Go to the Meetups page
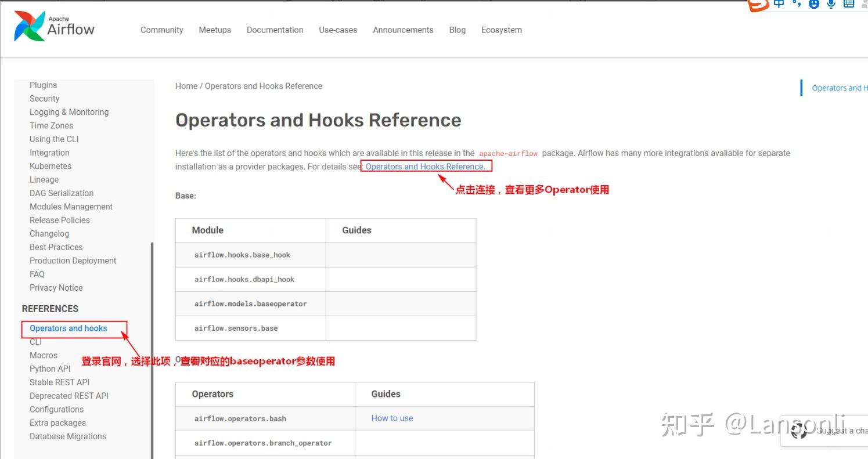 coord(215,30)
